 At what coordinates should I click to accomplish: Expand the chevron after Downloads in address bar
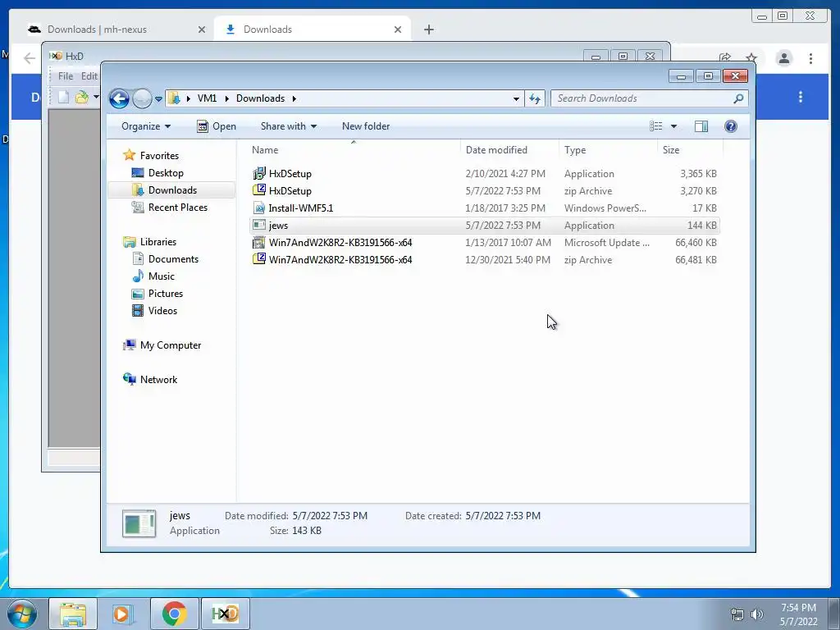(x=294, y=98)
